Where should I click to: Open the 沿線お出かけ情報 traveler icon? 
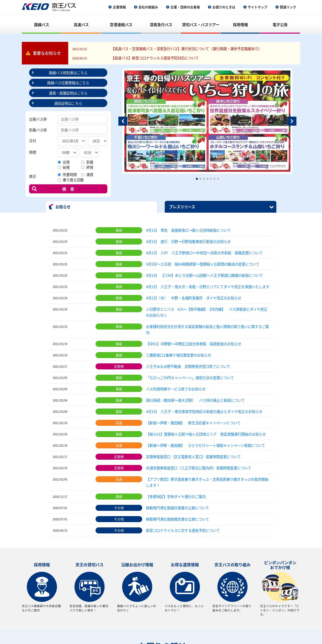pos(137,587)
